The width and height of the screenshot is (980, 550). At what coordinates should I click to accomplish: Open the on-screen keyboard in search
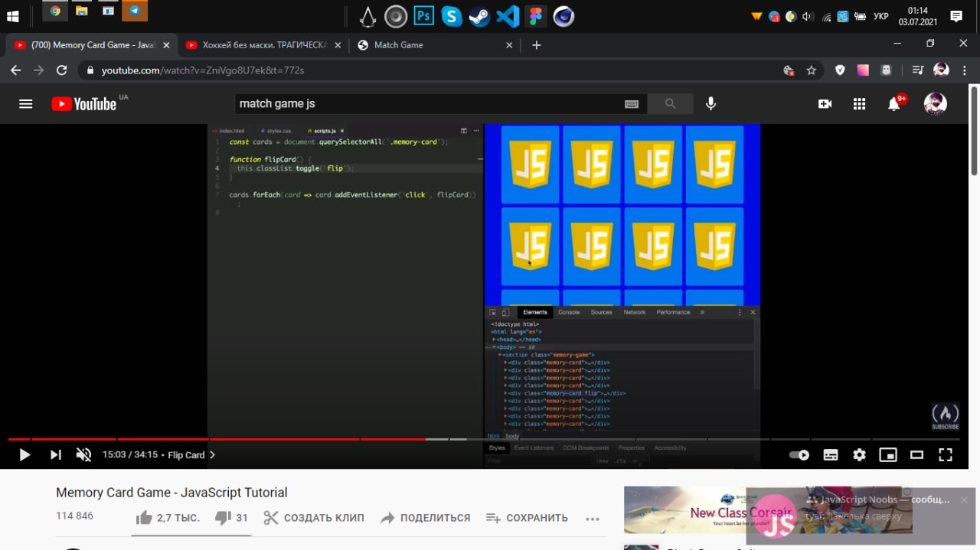tap(632, 104)
